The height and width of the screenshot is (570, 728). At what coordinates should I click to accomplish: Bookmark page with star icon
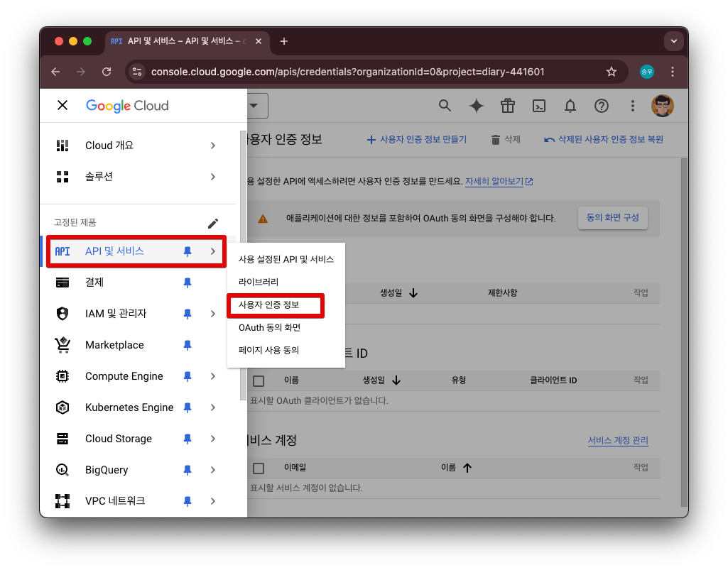tap(612, 72)
